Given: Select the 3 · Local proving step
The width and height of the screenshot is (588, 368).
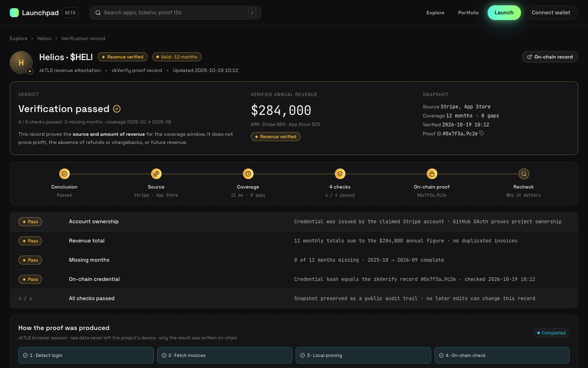Looking at the screenshot, I should click(x=363, y=355).
